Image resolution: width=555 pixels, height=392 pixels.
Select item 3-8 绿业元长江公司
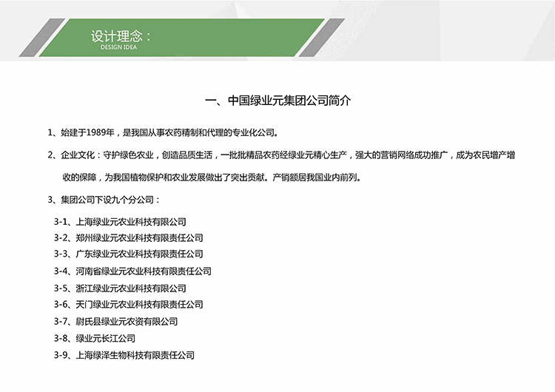tap(95, 338)
